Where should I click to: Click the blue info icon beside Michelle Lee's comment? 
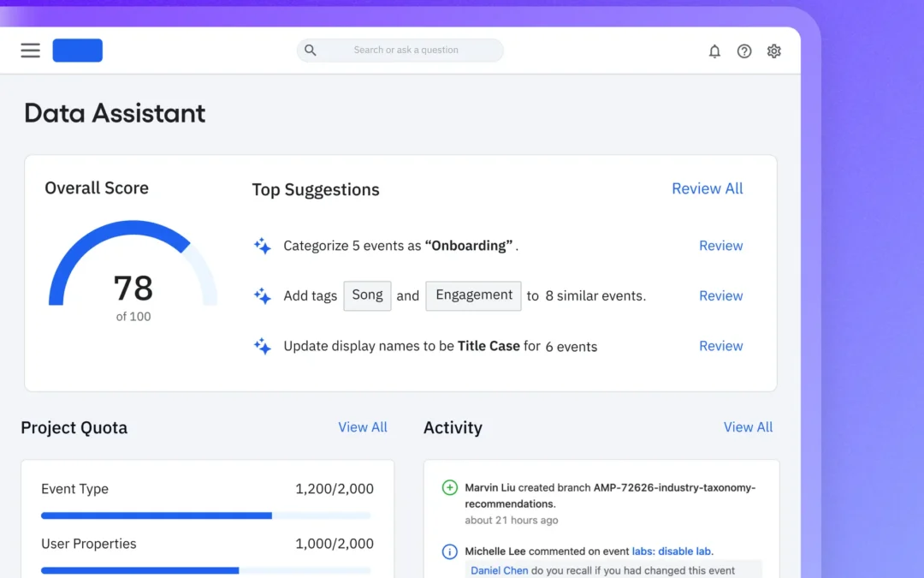450,551
